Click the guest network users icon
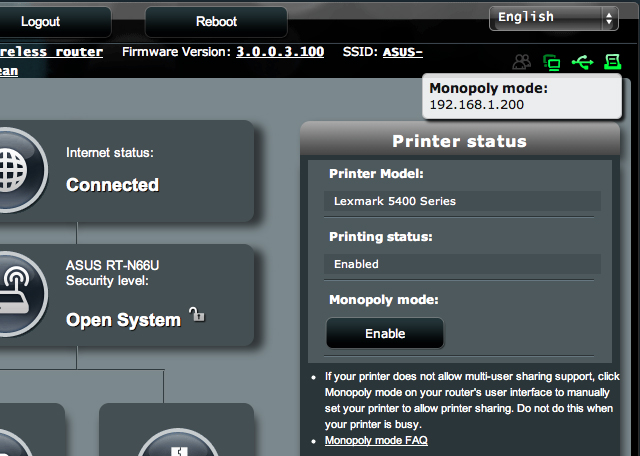 coord(522,62)
